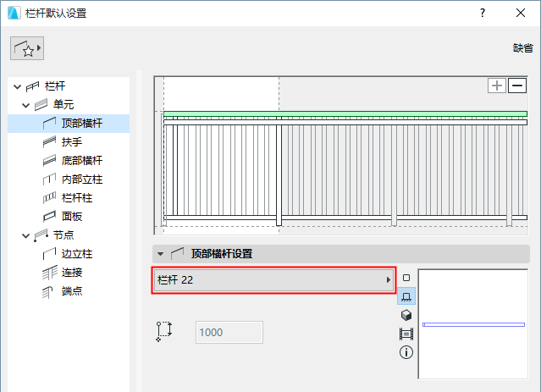
Task: Select 底部横杆 tree item
Action: tap(82, 161)
